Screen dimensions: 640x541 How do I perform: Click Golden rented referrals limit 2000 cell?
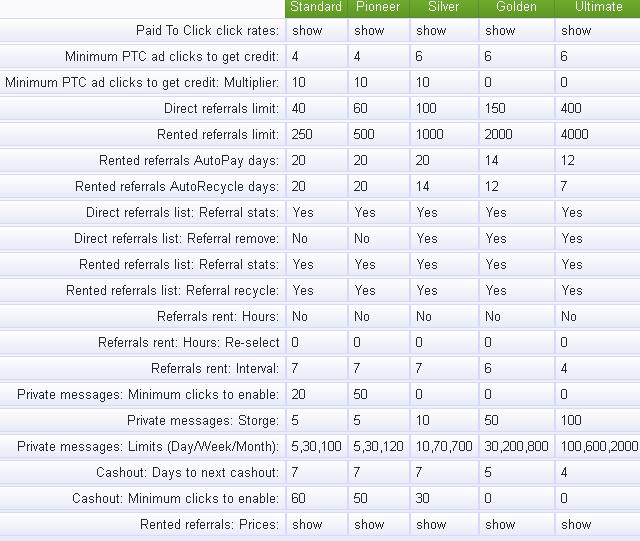498,134
